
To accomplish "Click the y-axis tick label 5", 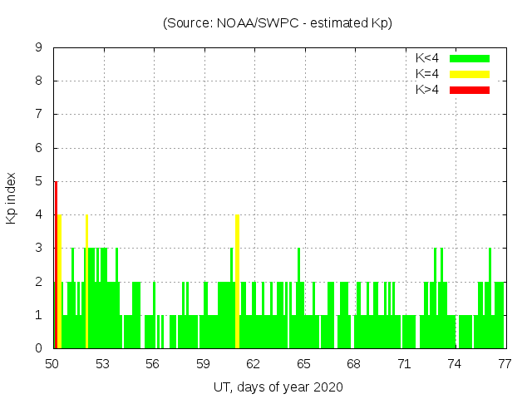I will [x=39, y=182].
